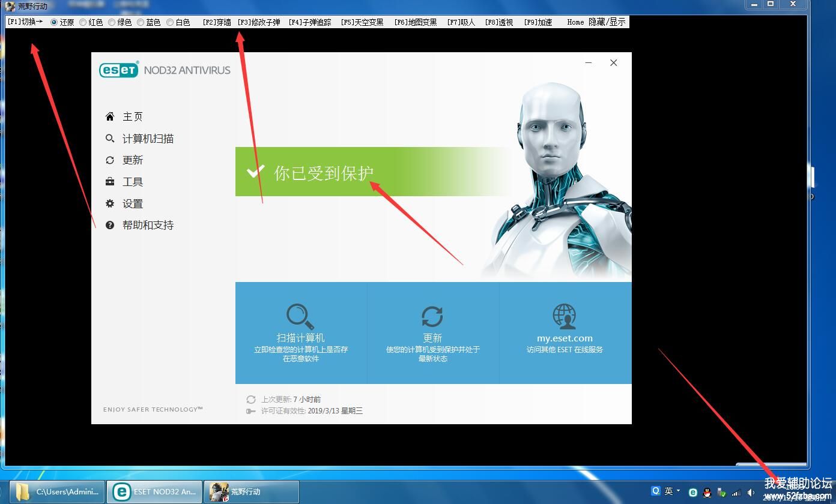Click the ESET logo in the window header
The image size is (836, 504).
click(x=119, y=70)
